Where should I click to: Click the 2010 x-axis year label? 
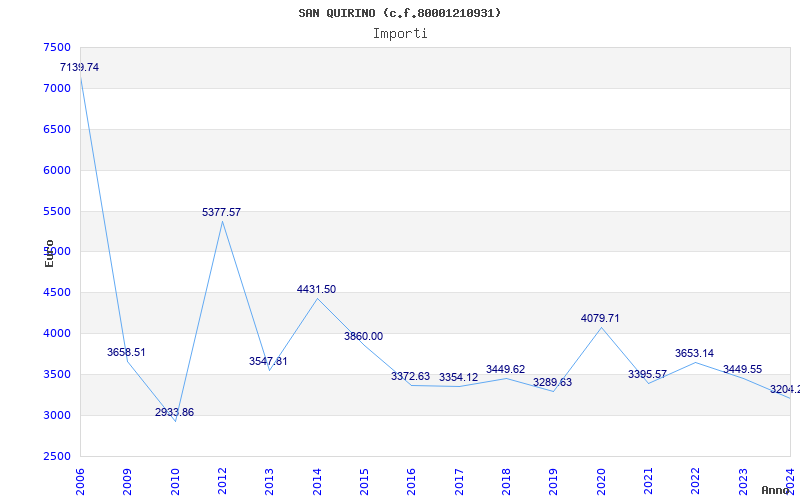pos(175,482)
